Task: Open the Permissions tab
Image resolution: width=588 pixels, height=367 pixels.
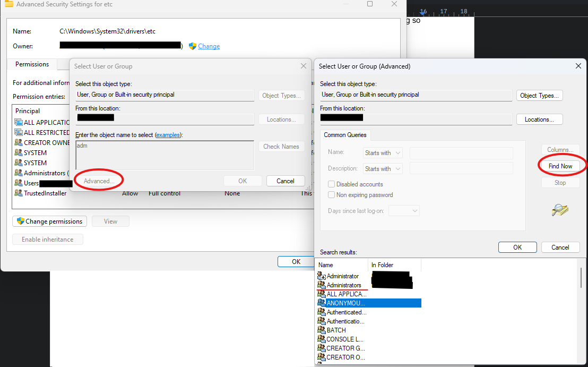Action: pyautogui.click(x=32, y=64)
